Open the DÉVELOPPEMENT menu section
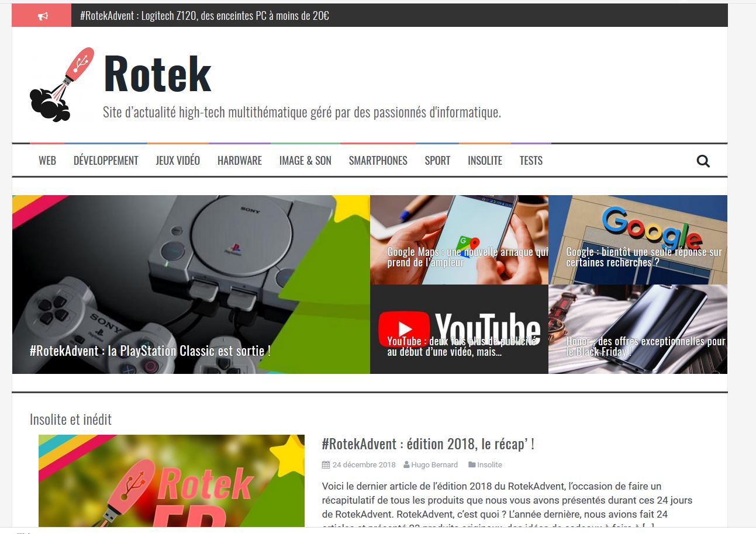 pos(106,161)
